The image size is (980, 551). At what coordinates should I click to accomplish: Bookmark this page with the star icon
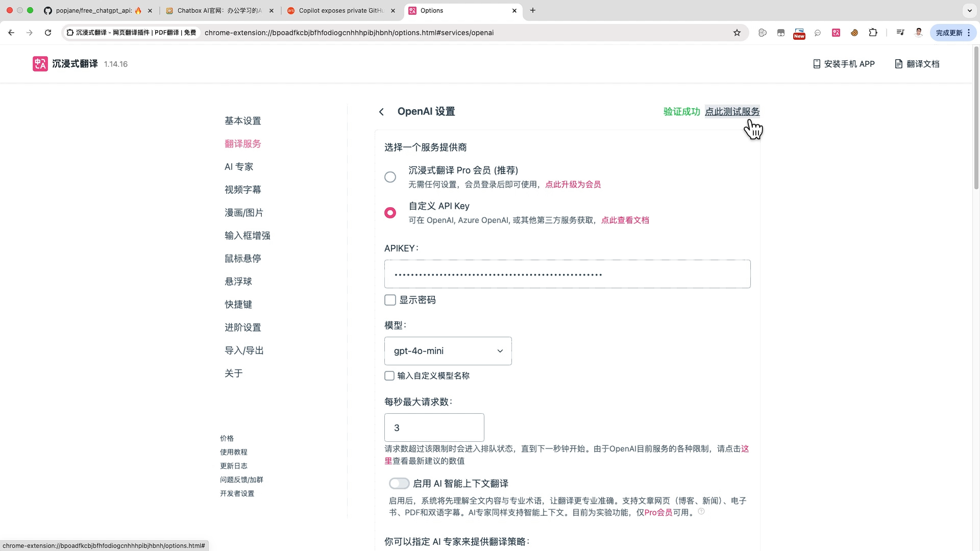point(737,33)
